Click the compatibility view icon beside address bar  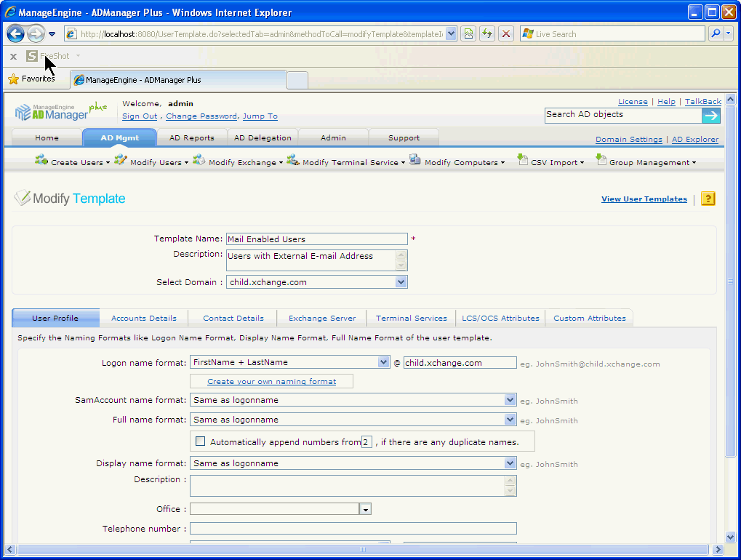468,33
